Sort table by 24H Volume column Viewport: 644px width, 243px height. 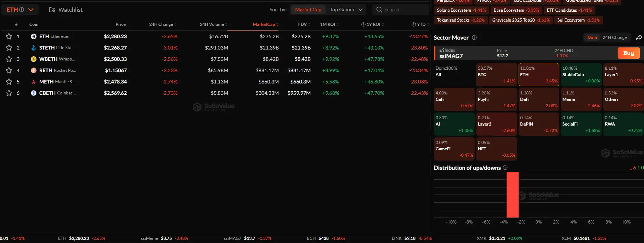[x=214, y=24]
